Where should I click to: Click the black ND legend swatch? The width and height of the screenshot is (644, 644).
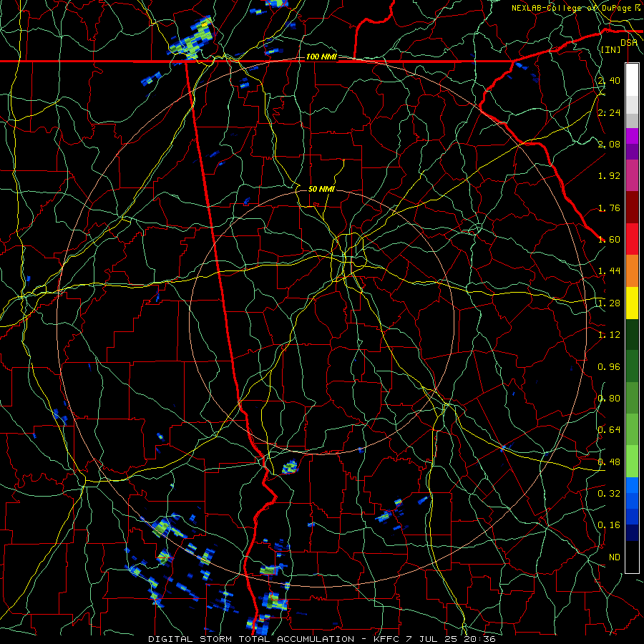pos(632,557)
